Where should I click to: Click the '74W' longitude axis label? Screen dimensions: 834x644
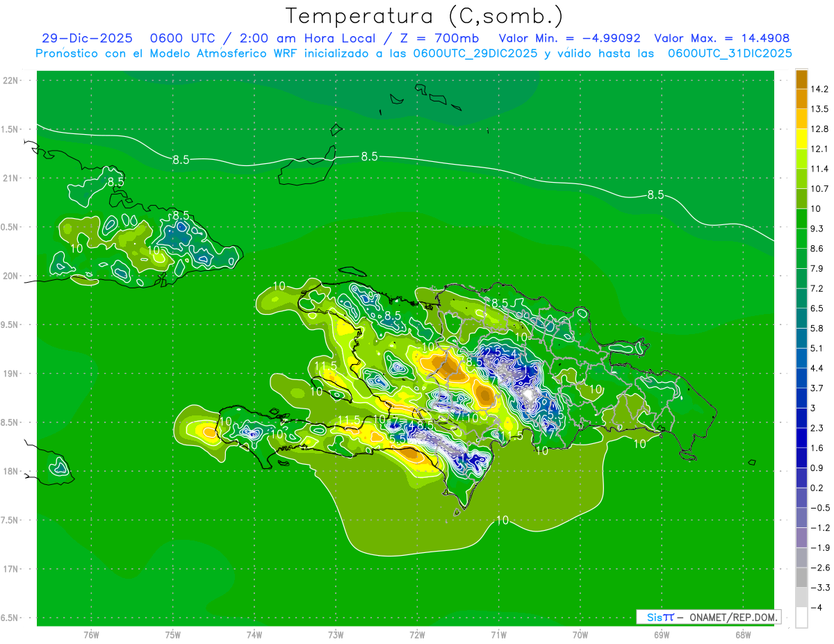[x=254, y=635]
